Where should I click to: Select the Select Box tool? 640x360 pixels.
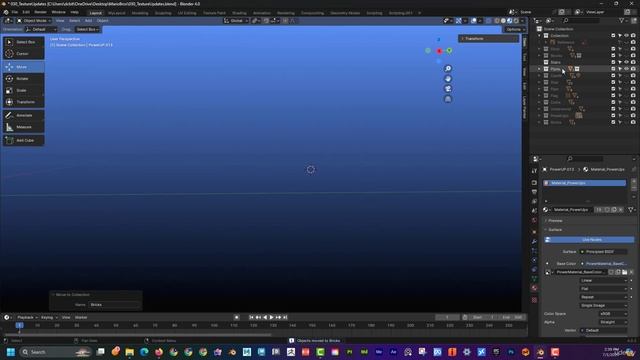24,42
